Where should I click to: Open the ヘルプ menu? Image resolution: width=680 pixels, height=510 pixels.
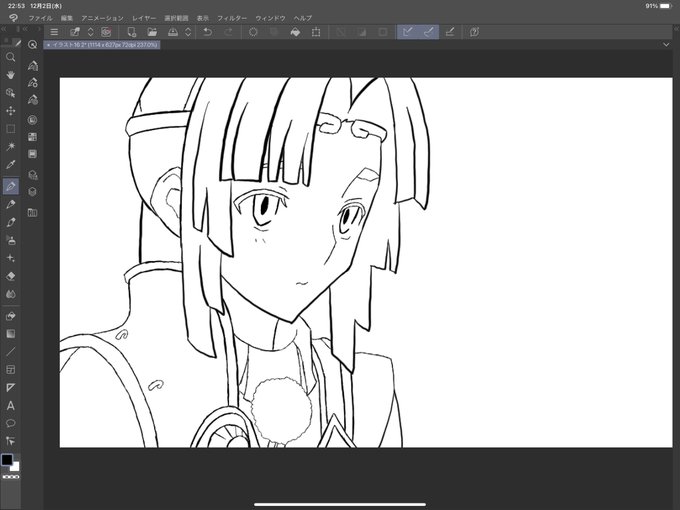tap(303, 18)
